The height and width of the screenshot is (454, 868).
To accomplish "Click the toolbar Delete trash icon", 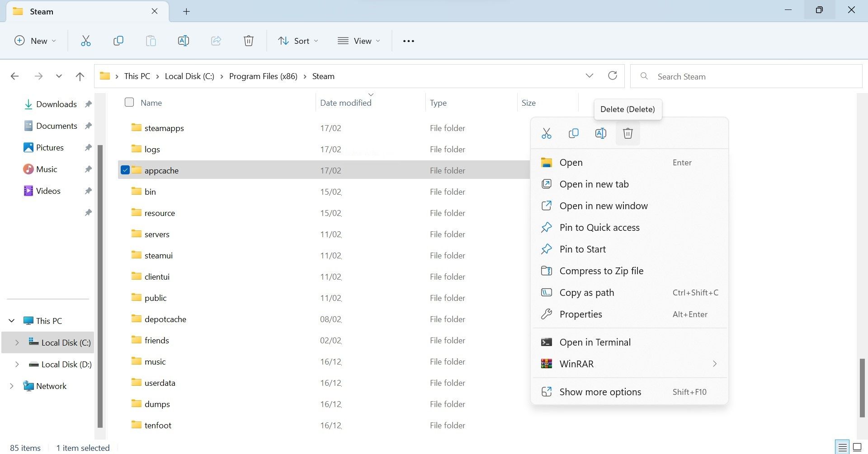I will coord(248,41).
